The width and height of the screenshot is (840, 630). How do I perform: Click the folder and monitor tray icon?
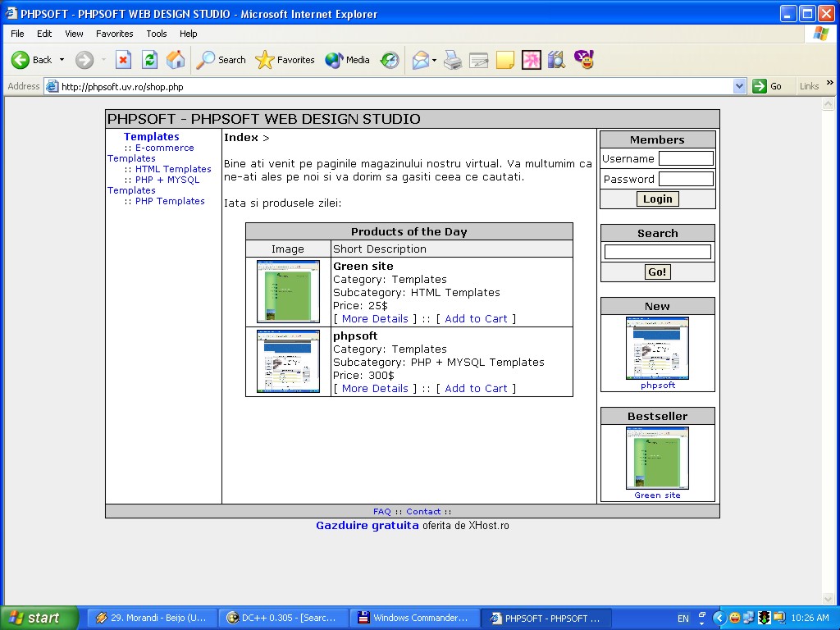(778, 618)
